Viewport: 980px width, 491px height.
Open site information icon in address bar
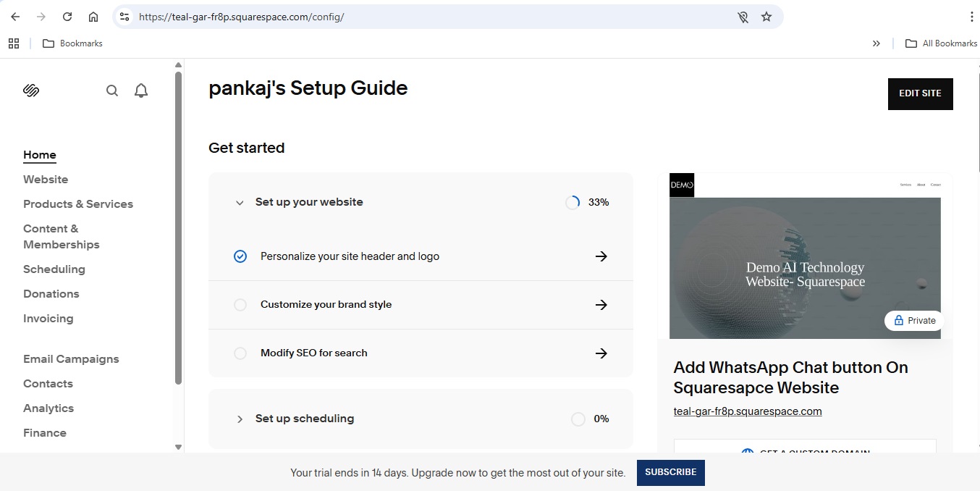pos(124,17)
